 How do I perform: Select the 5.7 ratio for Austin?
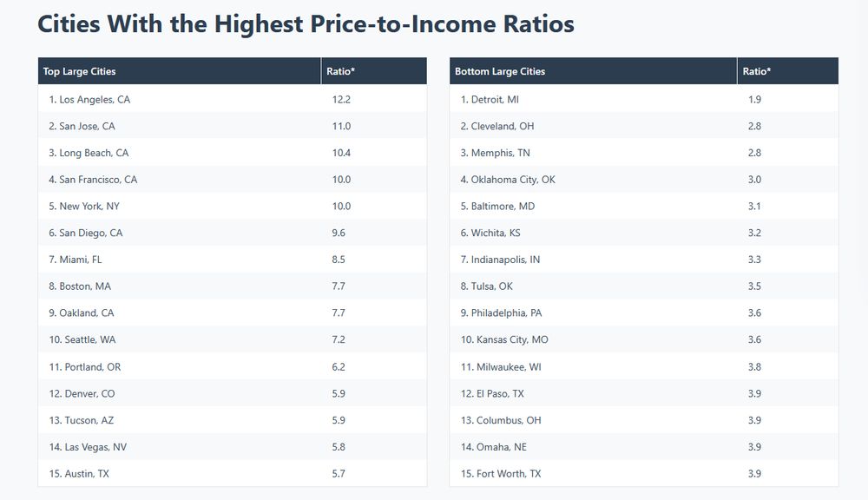(339, 473)
